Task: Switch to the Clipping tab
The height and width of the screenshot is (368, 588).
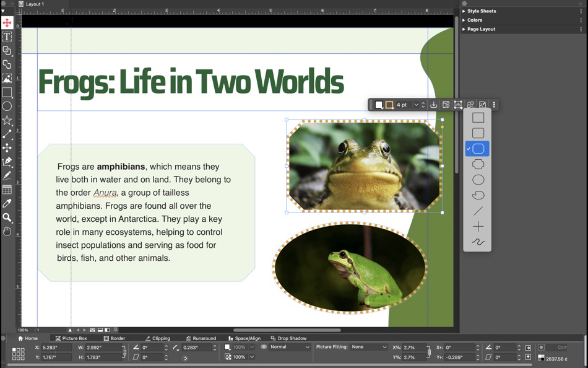Action: [157, 338]
